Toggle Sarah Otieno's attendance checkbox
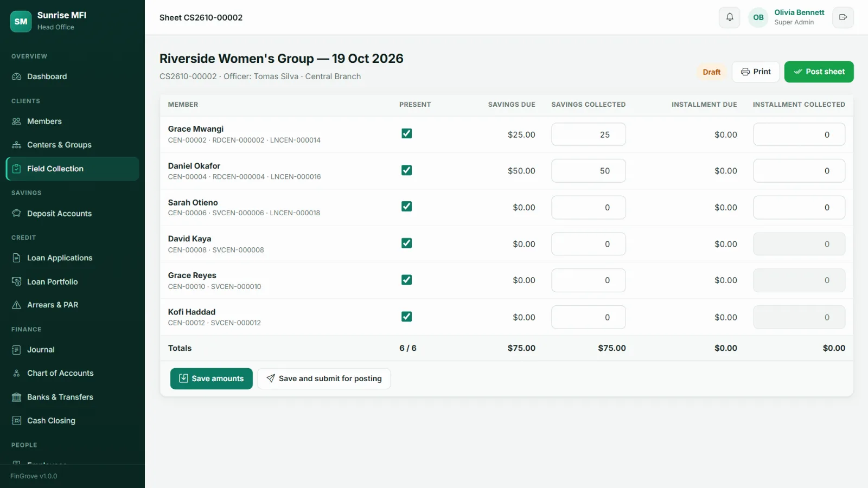This screenshot has width=868, height=488. (406, 207)
